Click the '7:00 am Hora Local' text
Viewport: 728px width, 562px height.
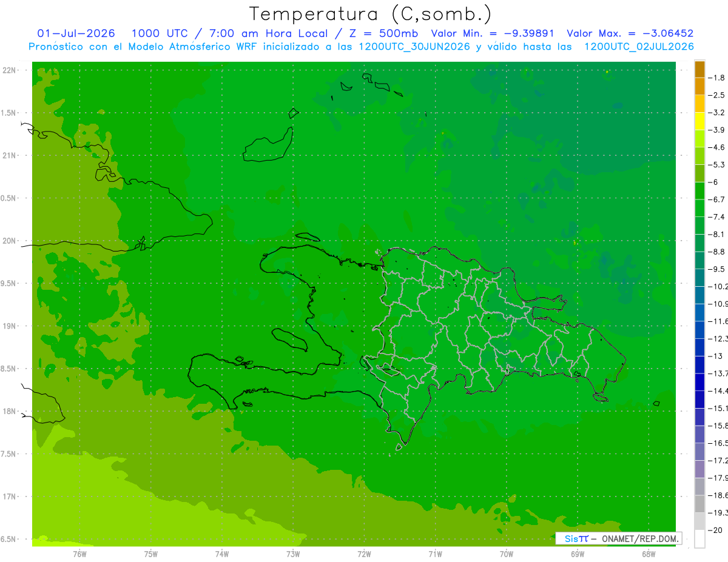pyautogui.click(x=268, y=33)
